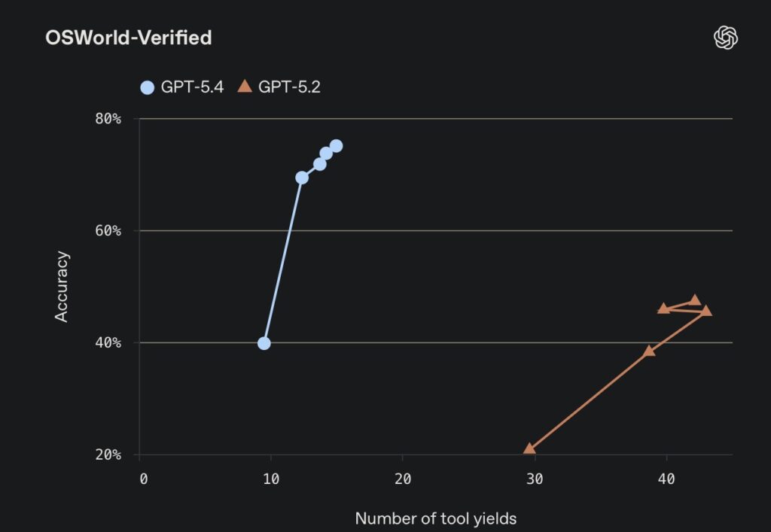Viewport: 771px width, 532px height.
Task: Select the lowest GPT-5.4 data point
Action: click(x=264, y=343)
